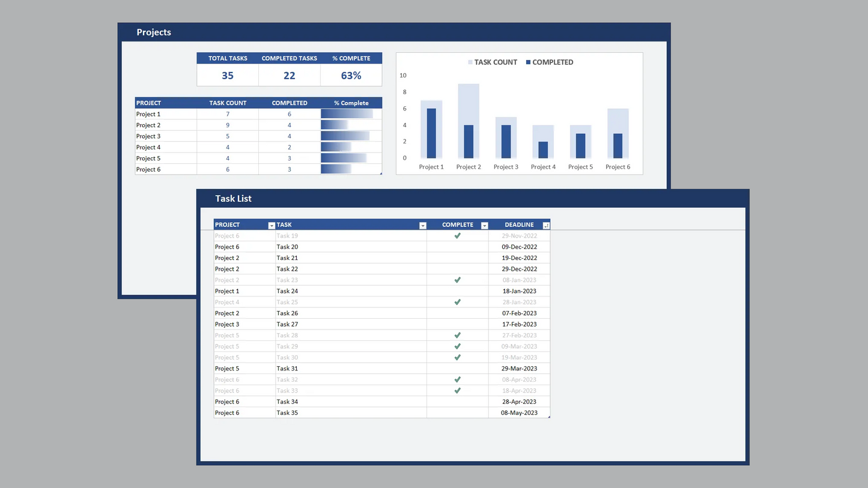Click the green checkmark for Task 19
Screen dimensions: 868x488
point(458,236)
